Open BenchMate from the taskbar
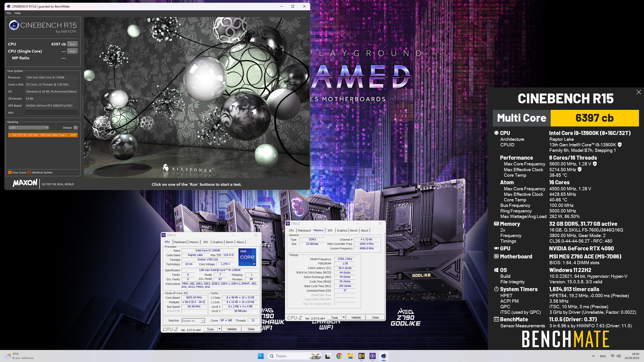 pyautogui.click(x=361, y=356)
